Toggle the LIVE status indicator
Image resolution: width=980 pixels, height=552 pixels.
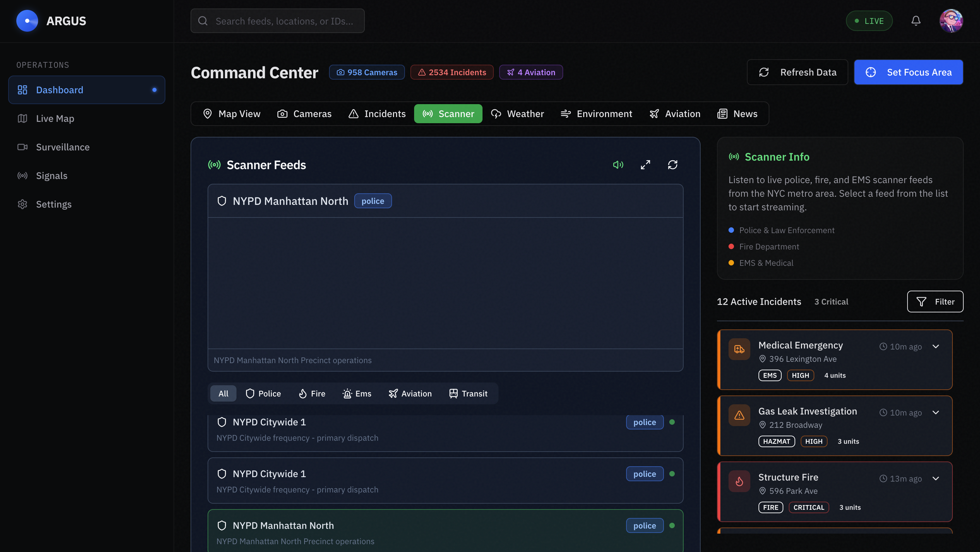tap(869, 21)
